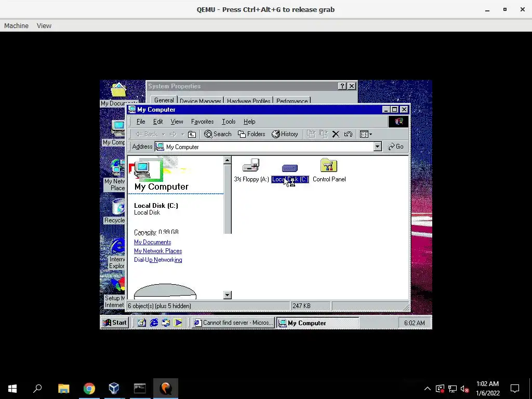The width and height of the screenshot is (532, 399).
Task: Open the QEMU Machine menu
Action: [x=16, y=26]
